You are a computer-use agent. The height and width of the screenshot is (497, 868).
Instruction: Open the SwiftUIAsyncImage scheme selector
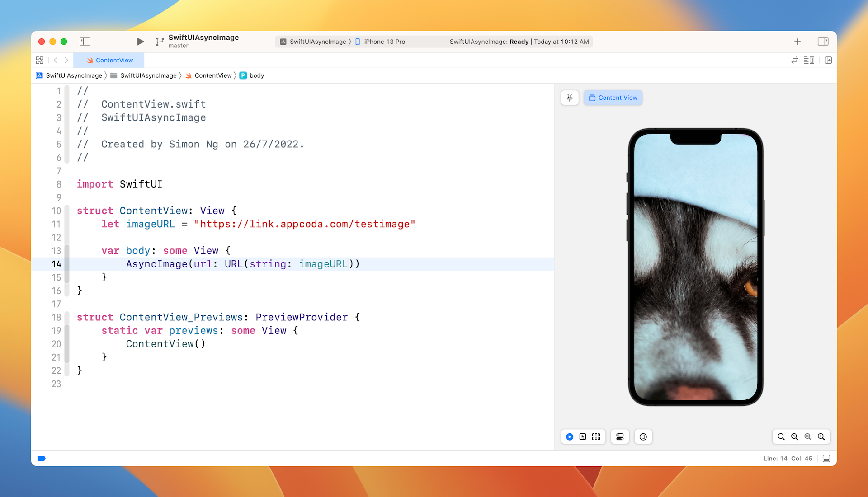[317, 42]
